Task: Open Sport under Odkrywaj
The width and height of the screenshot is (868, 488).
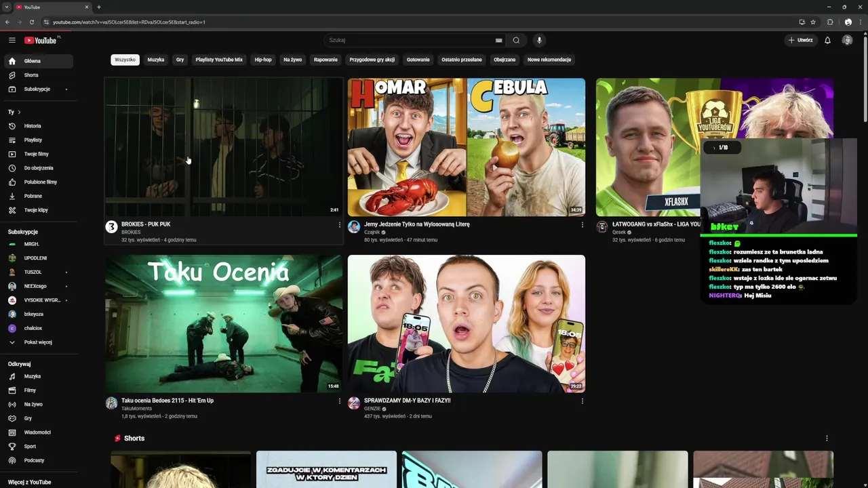Action: point(39,446)
